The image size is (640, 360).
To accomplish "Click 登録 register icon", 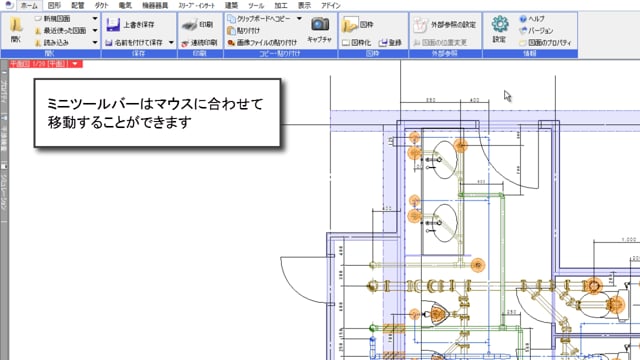I will click(390, 42).
